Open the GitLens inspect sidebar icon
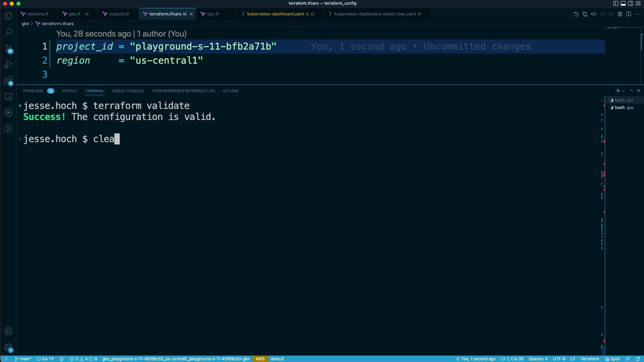 8,129
